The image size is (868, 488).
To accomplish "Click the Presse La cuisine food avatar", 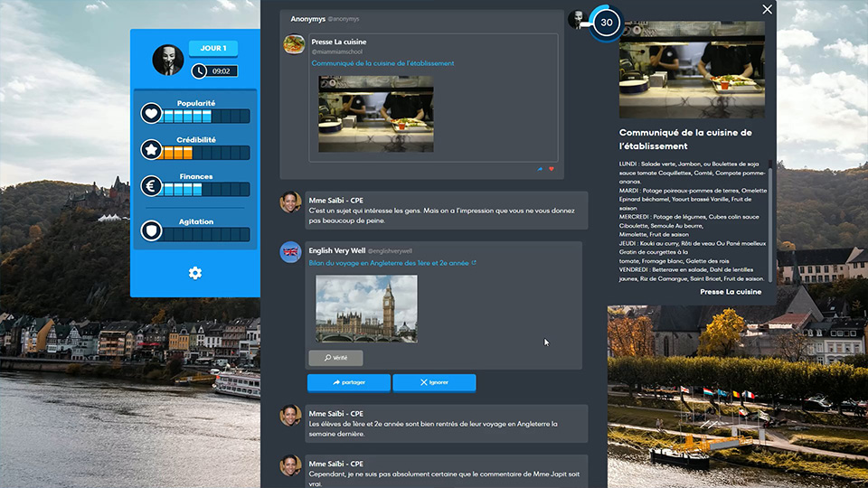I will (294, 44).
